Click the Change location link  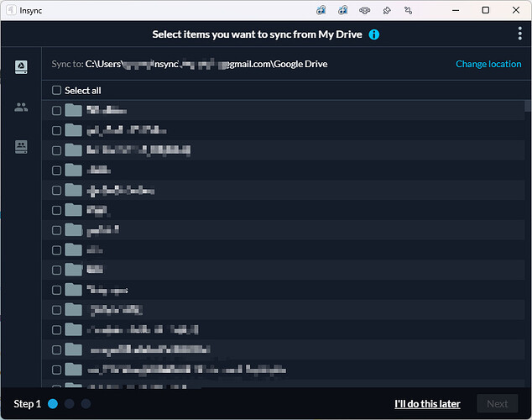pyautogui.click(x=488, y=64)
